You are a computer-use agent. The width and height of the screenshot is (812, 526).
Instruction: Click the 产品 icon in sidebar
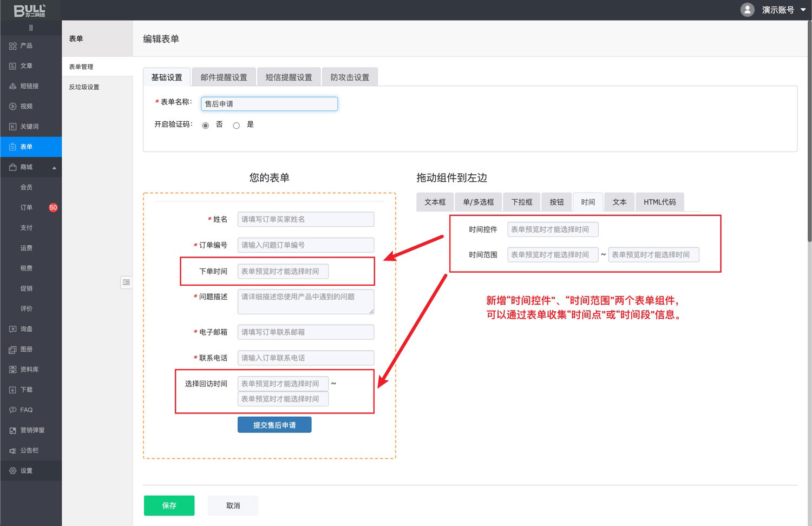[13, 46]
